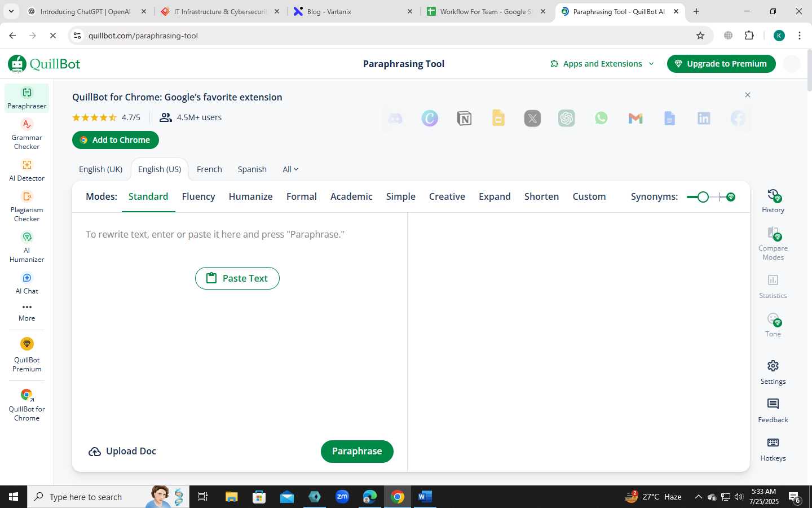
Task: Expand the All languages dropdown
Action: [290, 169]
